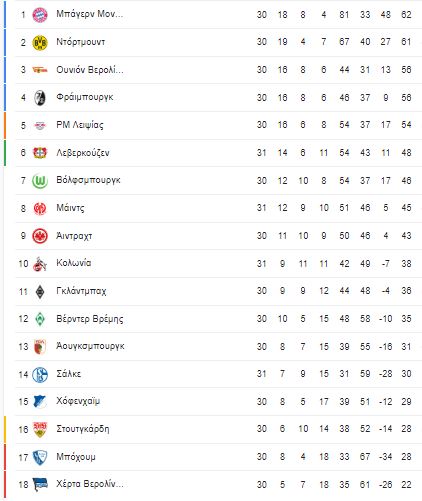Click the Borussia Dortmund BVB logo
Viewport: 422px width, 501px height.
[40, 43]
